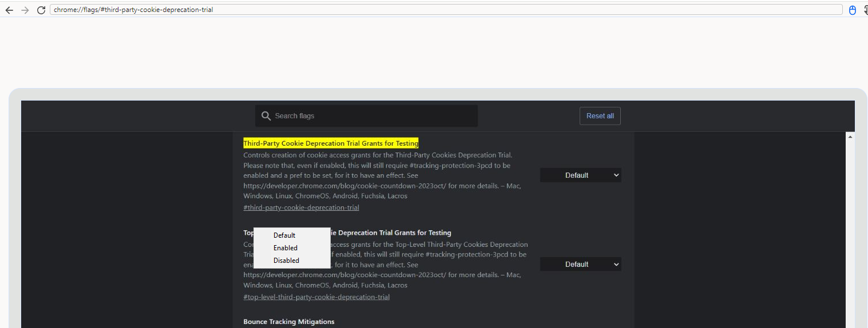This screenshot has width=868, height=328.
Task: Reload the chrome flags page
Action: [x=41, y=10]
